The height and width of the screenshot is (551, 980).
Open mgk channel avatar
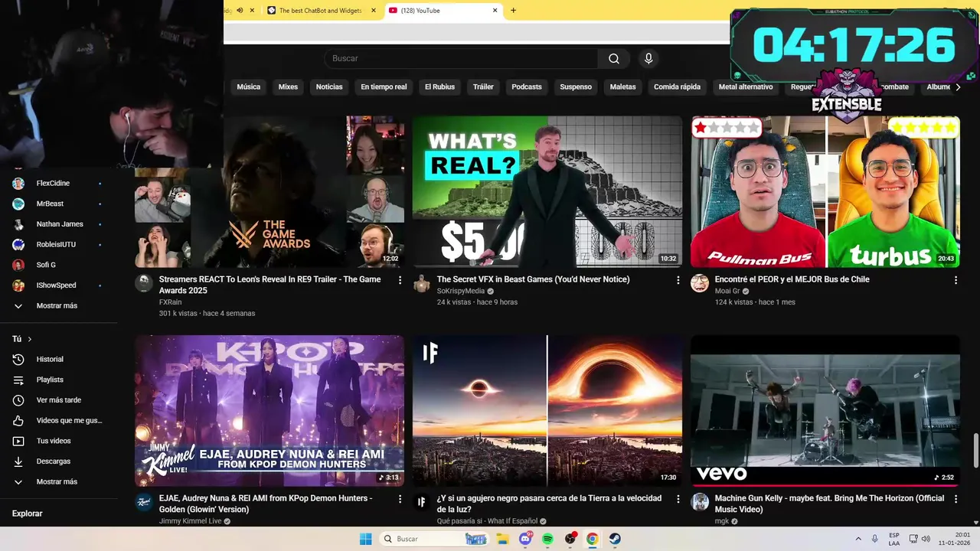click(x=700, y=502)
